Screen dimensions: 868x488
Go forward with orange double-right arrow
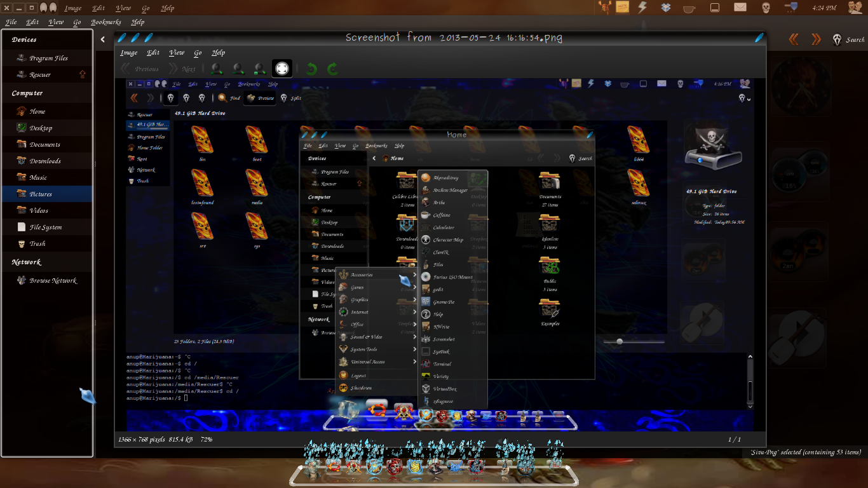point(816,39)
